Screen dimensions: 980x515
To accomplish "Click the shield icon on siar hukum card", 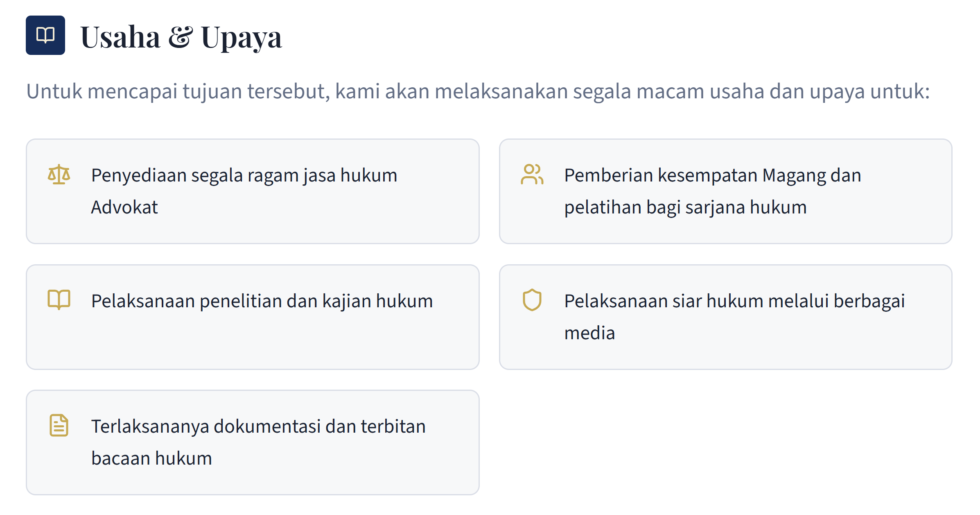I will [532, 300].
